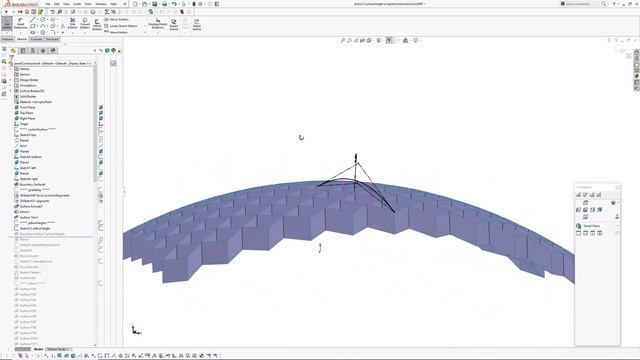The width and height of the screenshot is (640, 360).
Task: Toggle Top Plane visibility in display pane
Action: 101,113
